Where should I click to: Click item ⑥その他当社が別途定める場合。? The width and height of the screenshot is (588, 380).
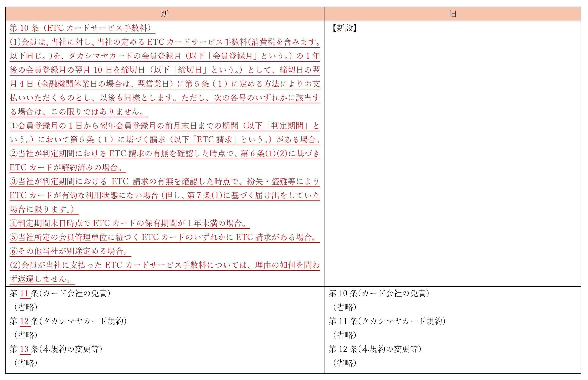(70, 251)
